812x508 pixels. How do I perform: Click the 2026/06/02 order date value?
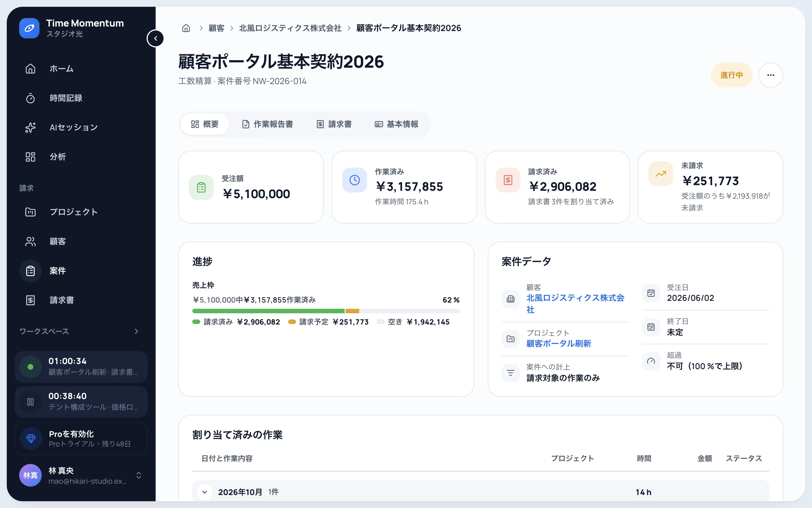coord(690,298)
